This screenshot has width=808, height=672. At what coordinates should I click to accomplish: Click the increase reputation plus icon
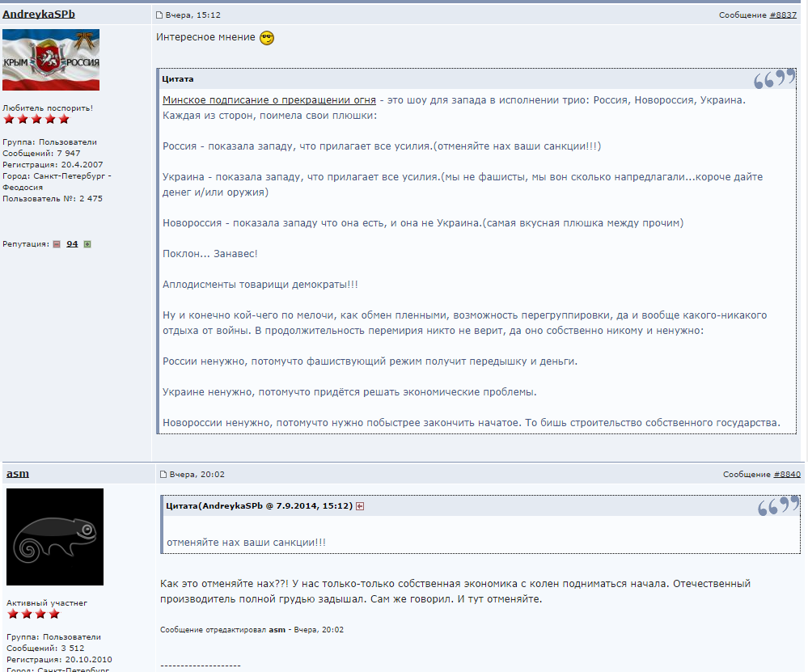point(87,244)
